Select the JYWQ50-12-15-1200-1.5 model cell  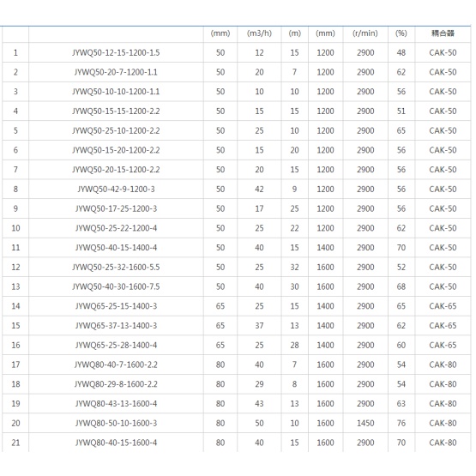point(116,53)
